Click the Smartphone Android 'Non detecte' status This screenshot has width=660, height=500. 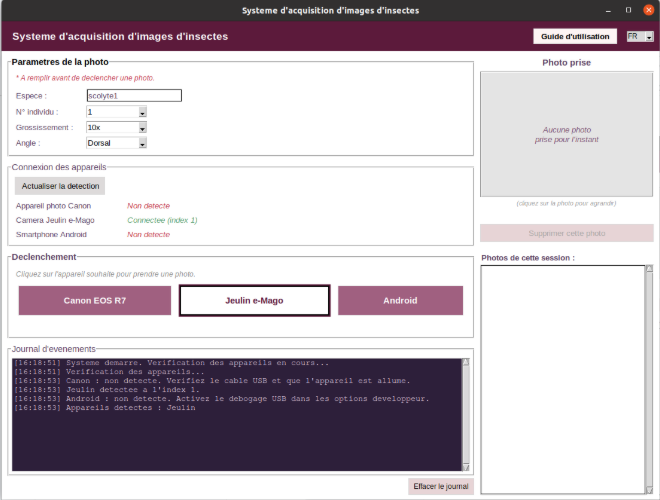149,234
